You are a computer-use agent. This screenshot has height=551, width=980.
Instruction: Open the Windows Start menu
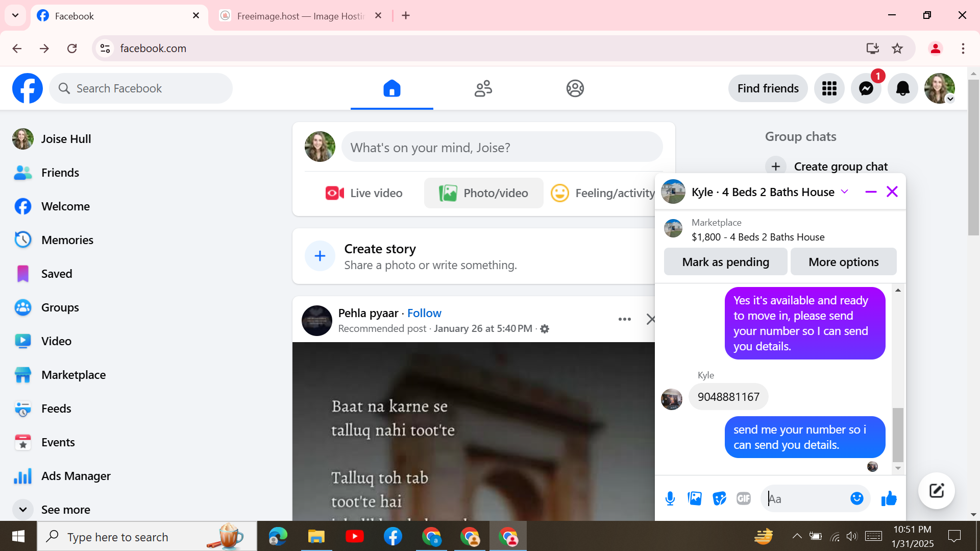point(18,536)
